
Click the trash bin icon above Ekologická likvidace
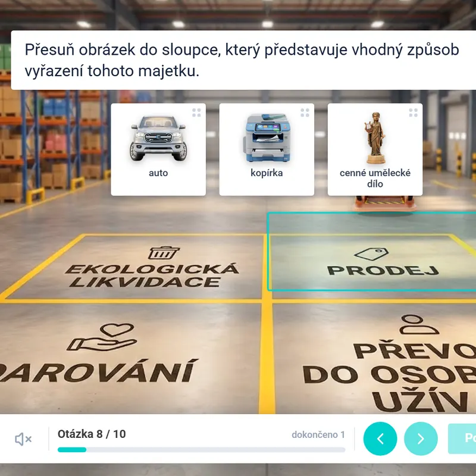[164, 252]
